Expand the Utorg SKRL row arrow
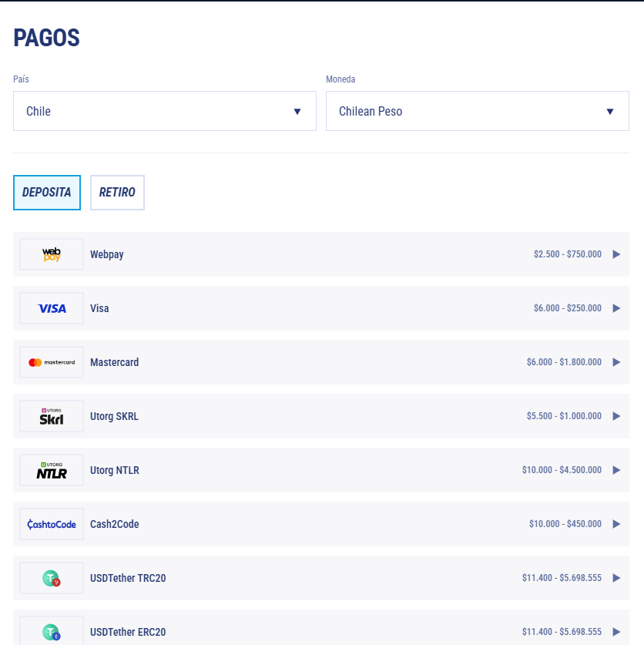The image size is (644, 645). click(616, 416)
